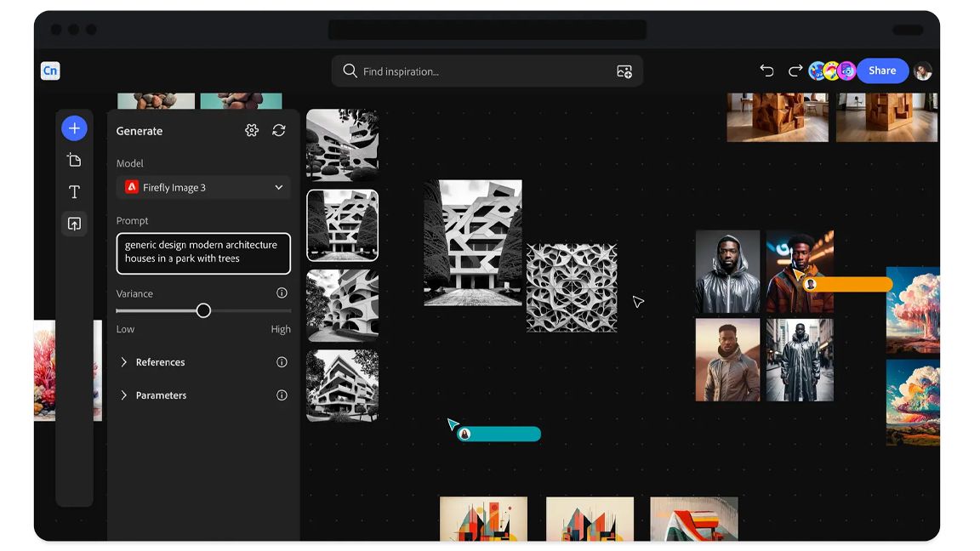Adjust the Variance slider handle
This screenshot has width=980, height=551.
(x=203, y=310)
